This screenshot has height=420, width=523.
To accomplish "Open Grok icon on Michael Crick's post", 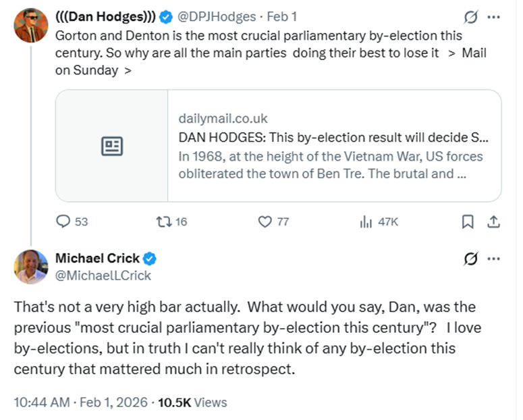I will pyautogui.click(x=472, y=259).
